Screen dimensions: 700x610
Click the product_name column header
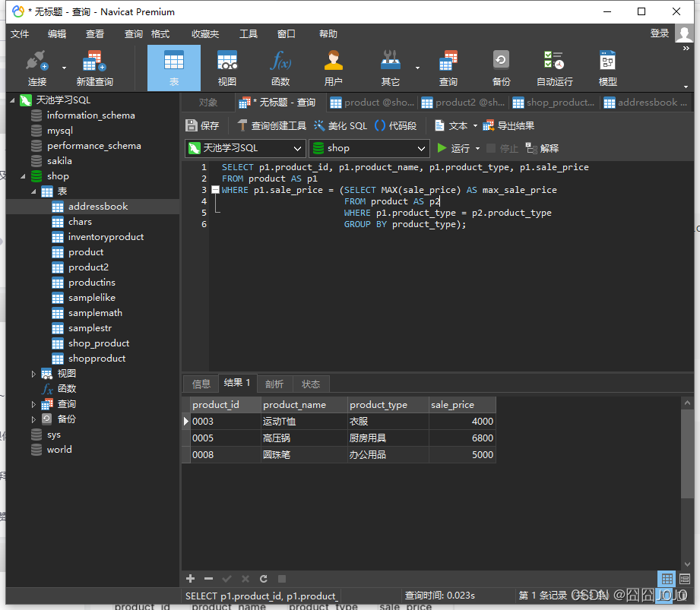(x=304, y=405)
